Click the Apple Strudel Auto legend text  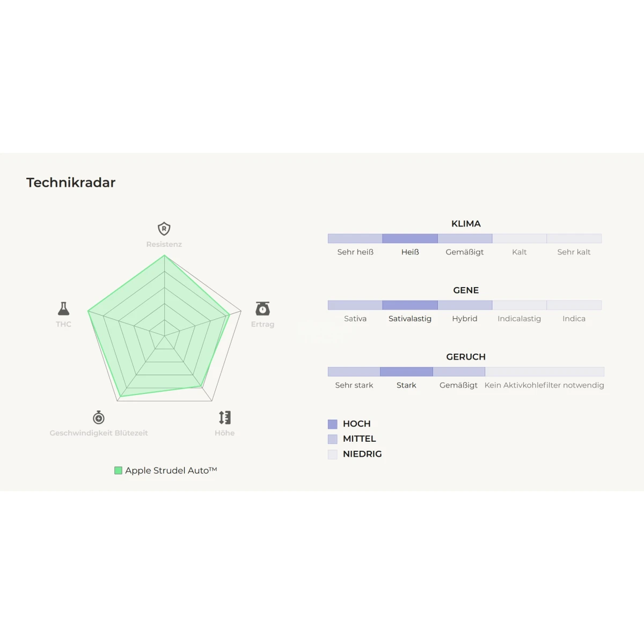(171, 471)
